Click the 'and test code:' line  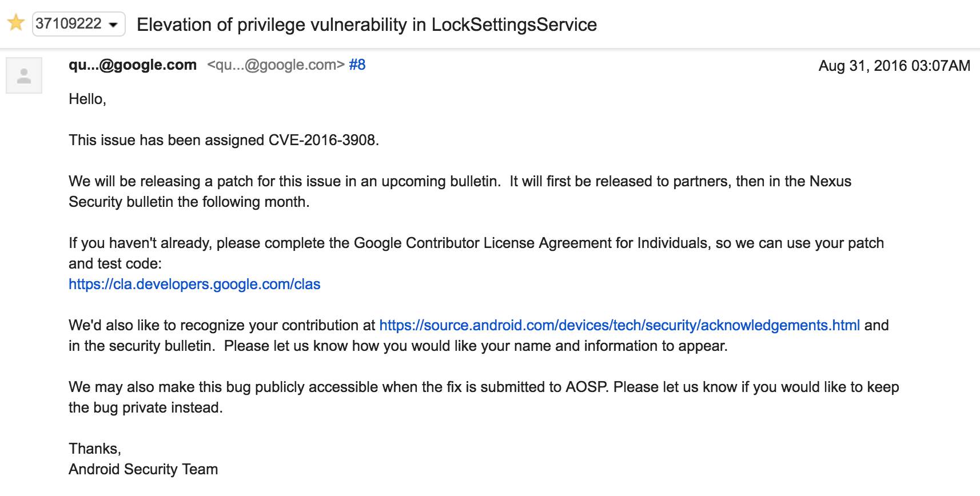[115, 263]
